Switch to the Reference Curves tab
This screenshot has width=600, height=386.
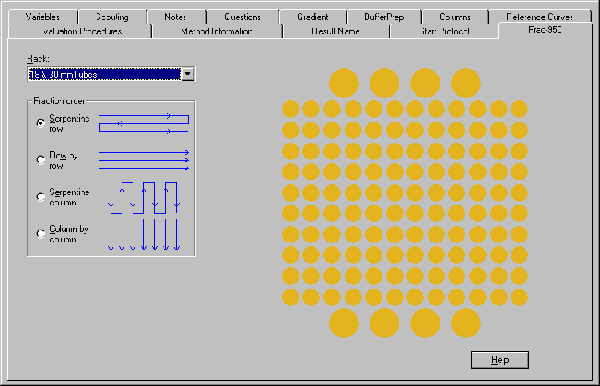click(x=540, y=17)
